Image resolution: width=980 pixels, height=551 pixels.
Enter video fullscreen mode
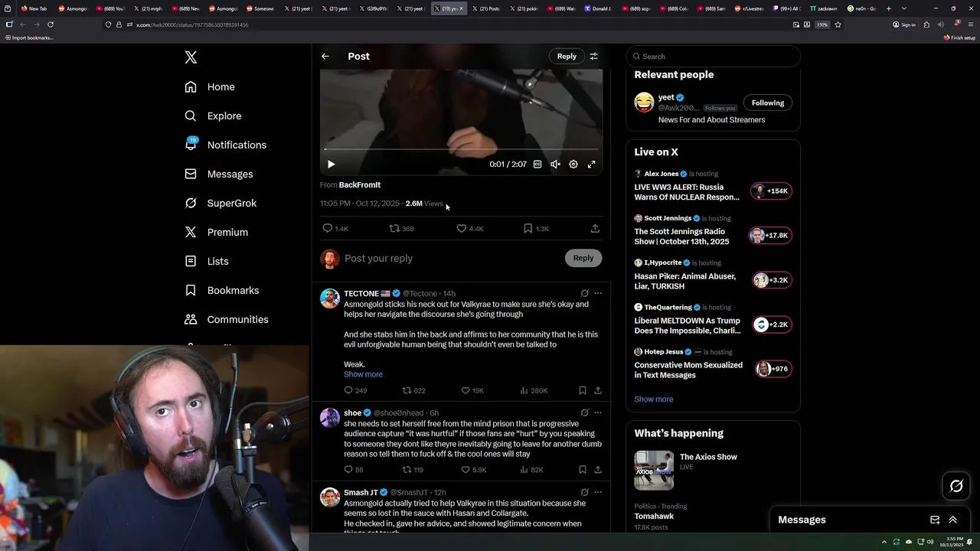tap(592, 164)
